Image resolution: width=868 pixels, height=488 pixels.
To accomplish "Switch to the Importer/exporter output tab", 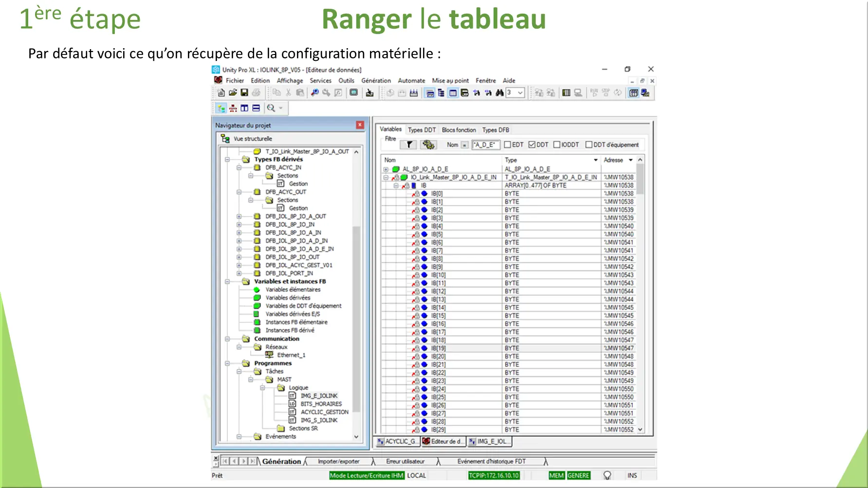I will (338, 461).
